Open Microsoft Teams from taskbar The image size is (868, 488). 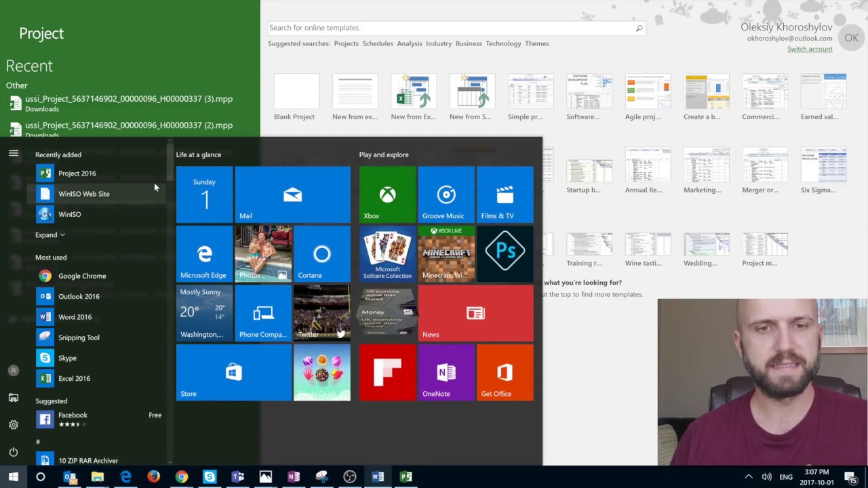pyautogui.click(x=237, y=476)
